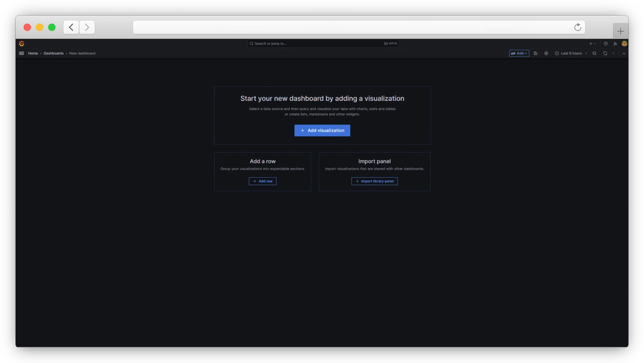Refresh the dashboard
Screen dimensions: 644x363
[604, 53]
